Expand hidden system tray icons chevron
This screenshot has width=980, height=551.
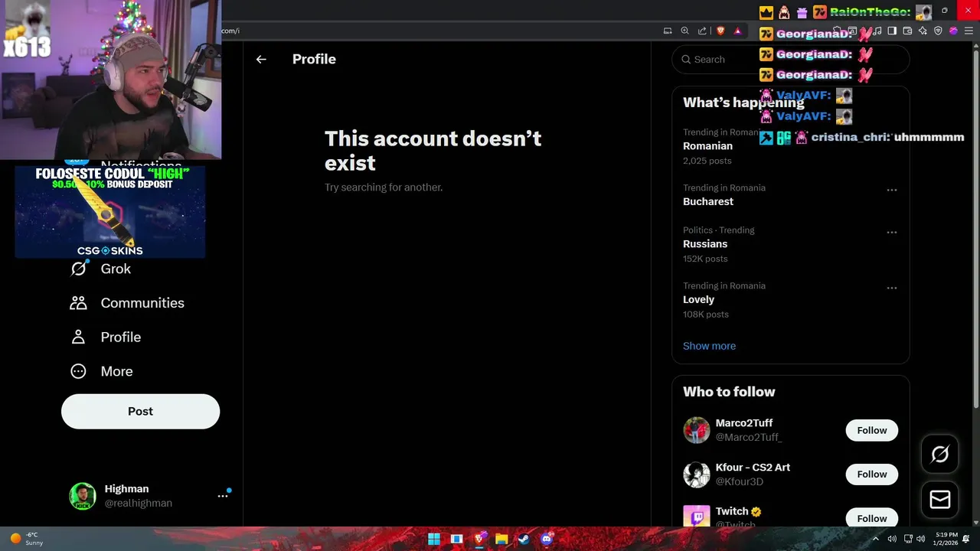[x=875, y=539]
